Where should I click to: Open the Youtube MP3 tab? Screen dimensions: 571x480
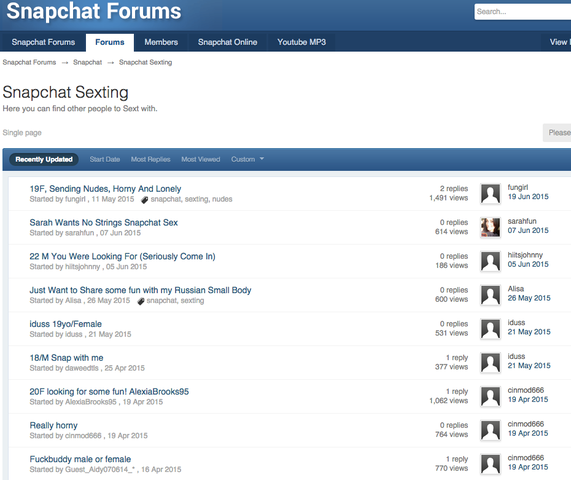(x=302, y=42)
